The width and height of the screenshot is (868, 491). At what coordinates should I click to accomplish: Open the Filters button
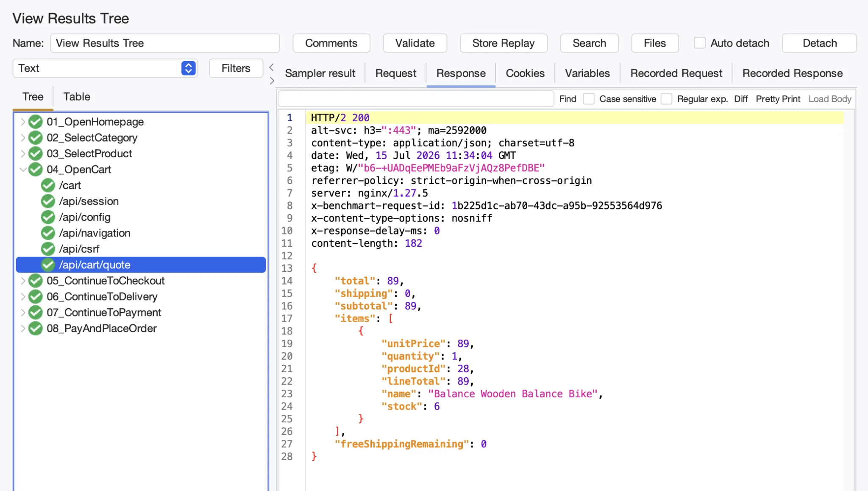point(236,68)
